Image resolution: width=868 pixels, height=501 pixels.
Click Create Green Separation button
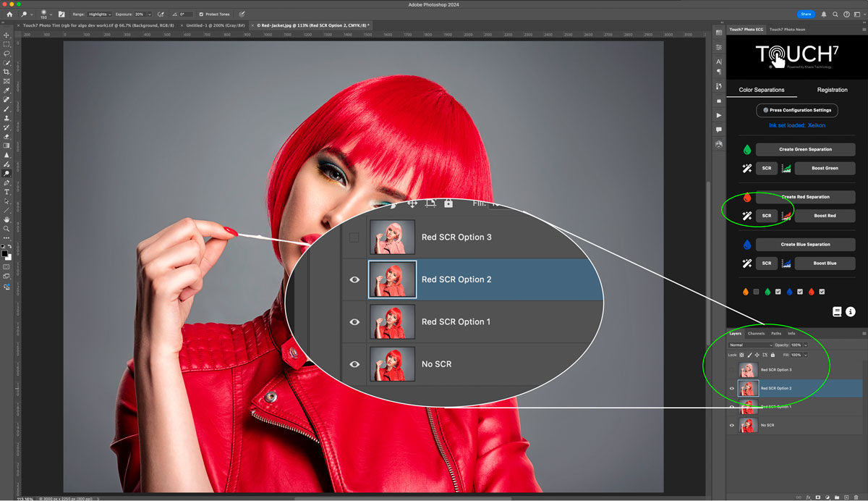click(805, 149)
